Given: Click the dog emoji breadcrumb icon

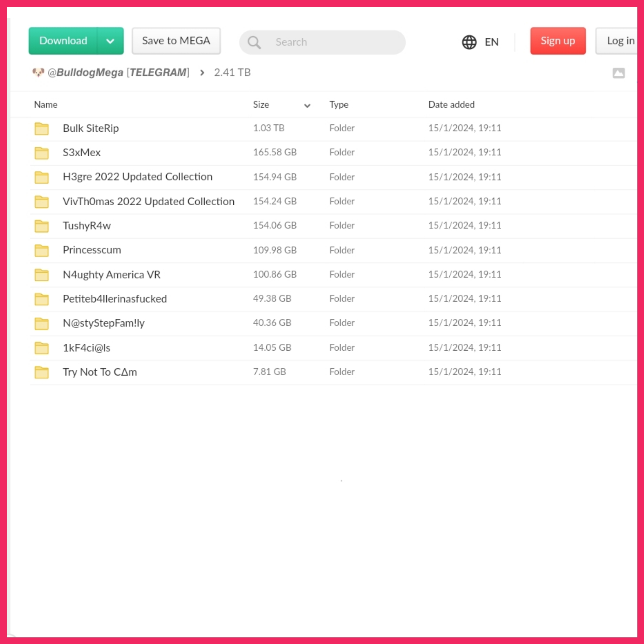Looking at the screenshot, I should [38, 72].
